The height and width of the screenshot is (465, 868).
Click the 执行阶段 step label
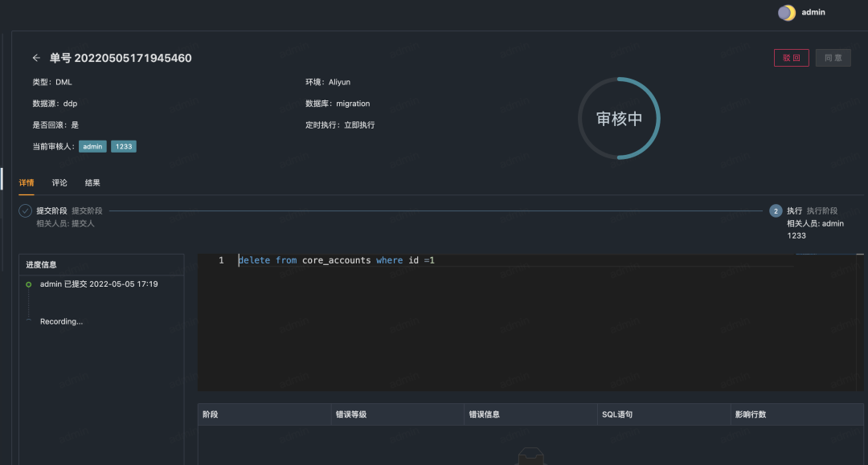822,210
